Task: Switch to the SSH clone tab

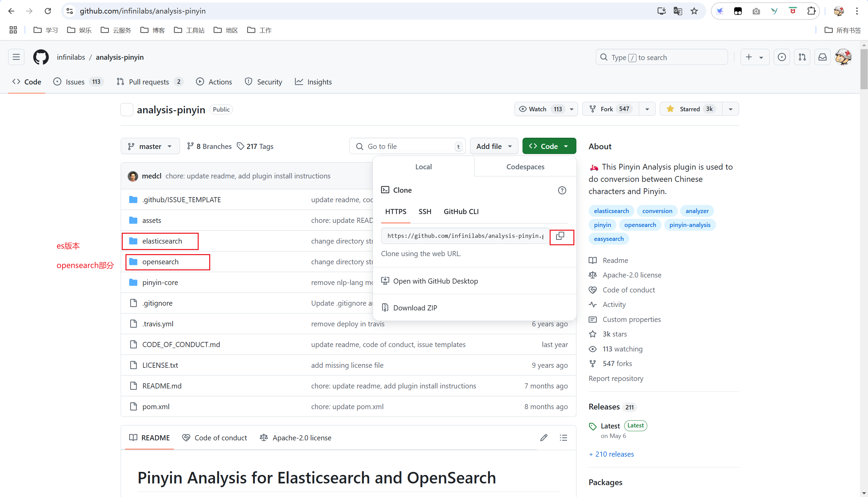Action: pos(425,212)
